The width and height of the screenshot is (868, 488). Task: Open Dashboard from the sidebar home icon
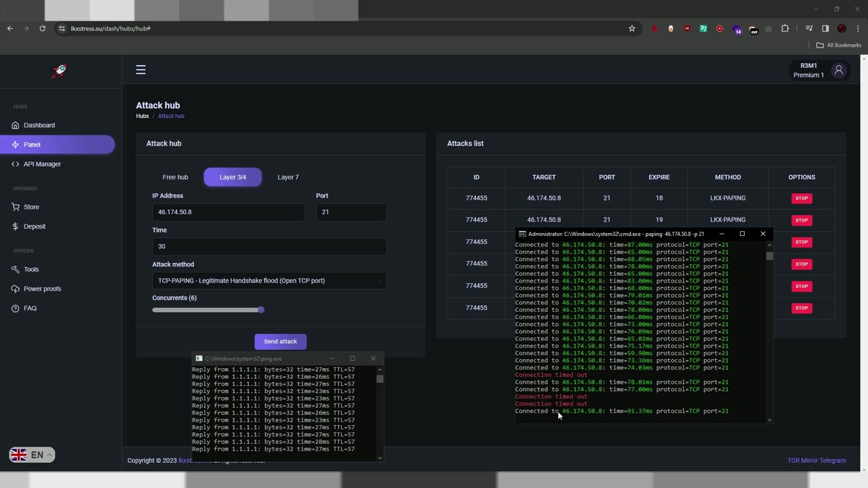click(x=16, y=125)
